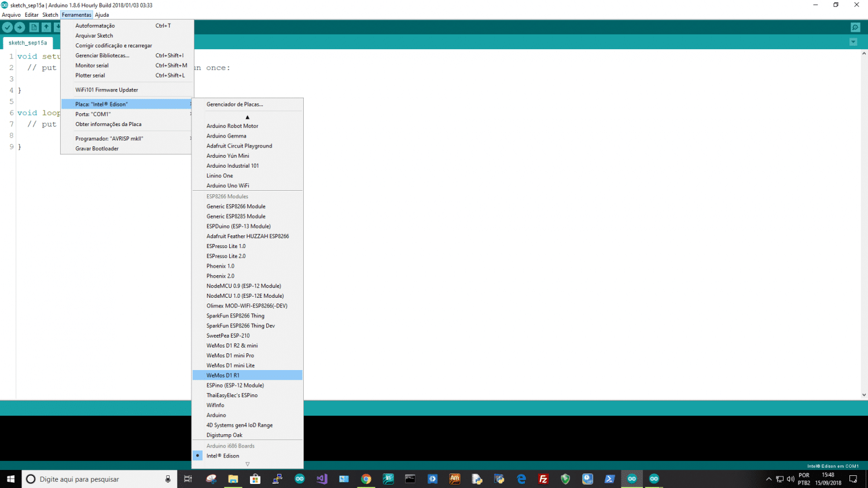Image resolution: width=868 pixels, height=488 pixels.
Task: Open Gerenciador de Placas board manager
Action: (234, 105)
